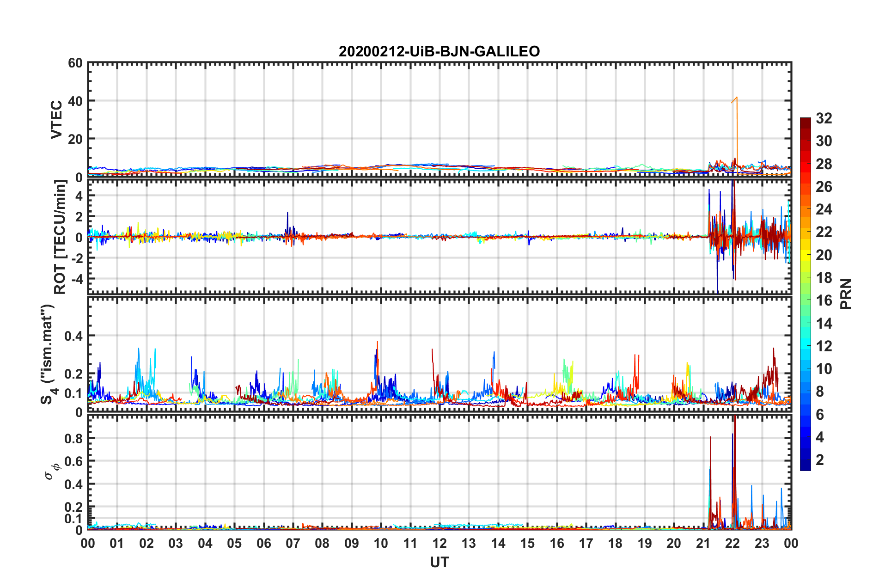Click the S4 axis tick label 0.4
Screen dimensions: 879x588
point(73,336)
